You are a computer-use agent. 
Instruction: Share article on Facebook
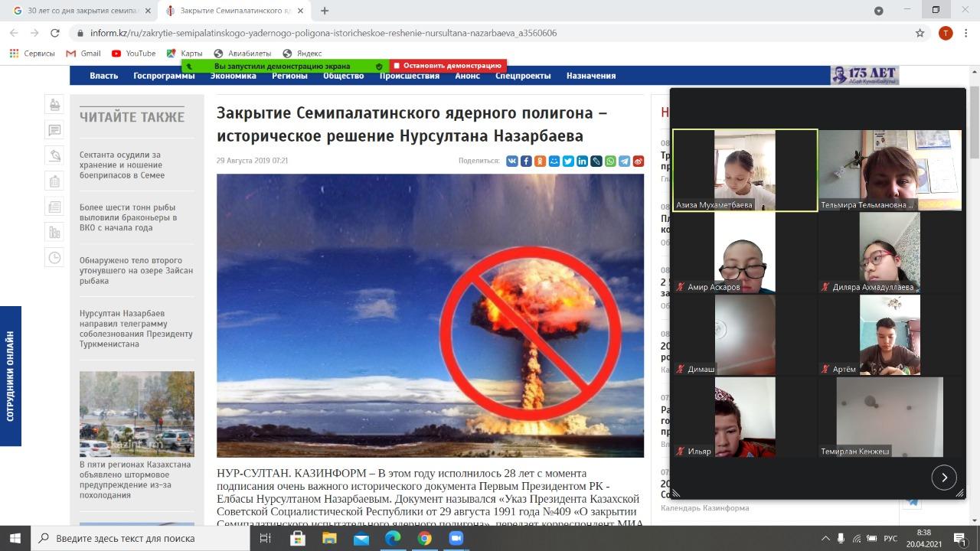(x=527, y=161)
